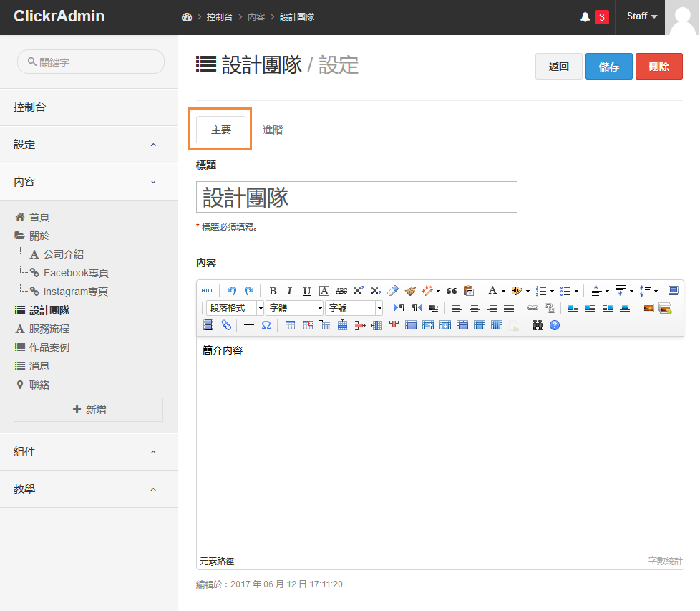Click the 內容 breadcrumb link
Screen dimensions: 700x611
[256, 17]
